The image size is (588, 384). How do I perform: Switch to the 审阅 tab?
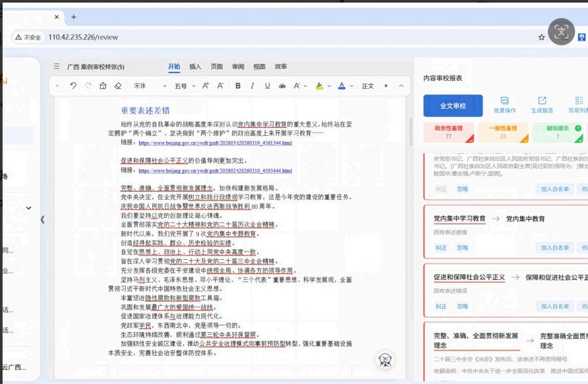pos(238,67)
